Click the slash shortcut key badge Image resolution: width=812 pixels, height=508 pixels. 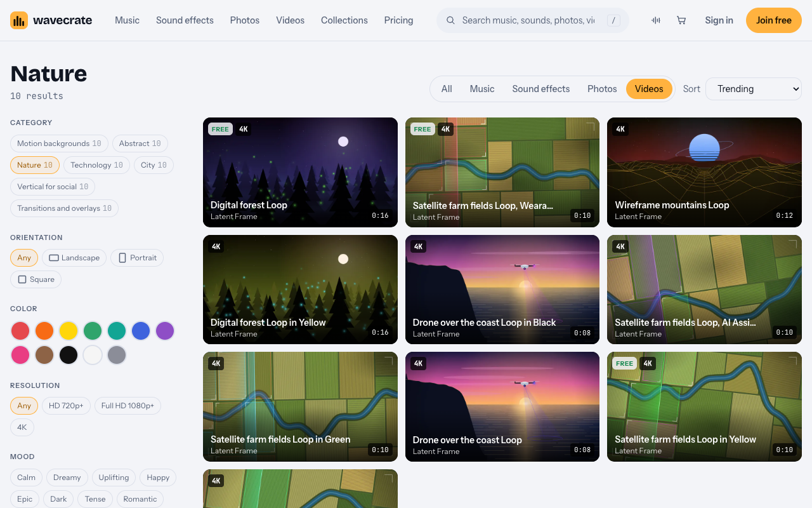coord(613,20)
